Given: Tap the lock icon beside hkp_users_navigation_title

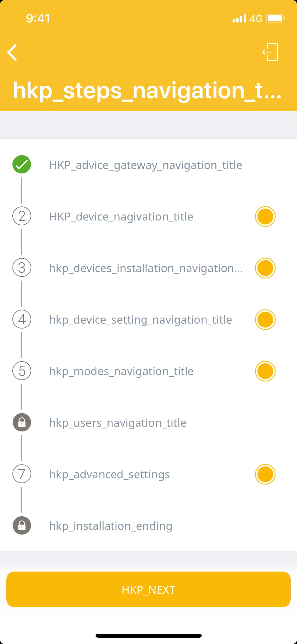Looking at the screenshot, I should (x=22, y=422).
